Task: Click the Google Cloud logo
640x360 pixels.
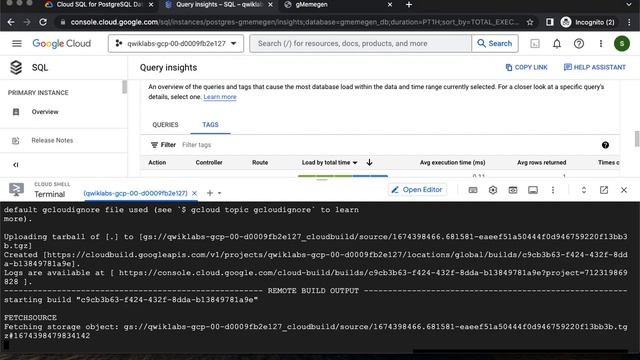Action: coord(62,43)
